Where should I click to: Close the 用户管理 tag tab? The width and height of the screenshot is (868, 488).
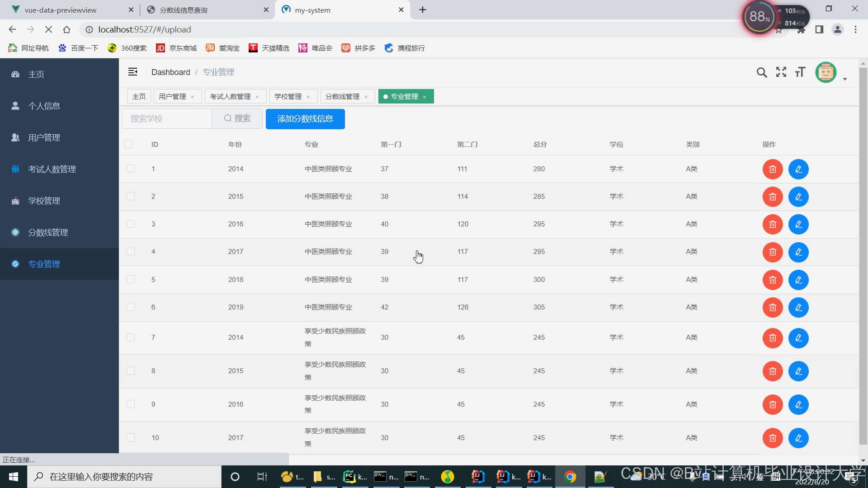(x=192, y=97)
